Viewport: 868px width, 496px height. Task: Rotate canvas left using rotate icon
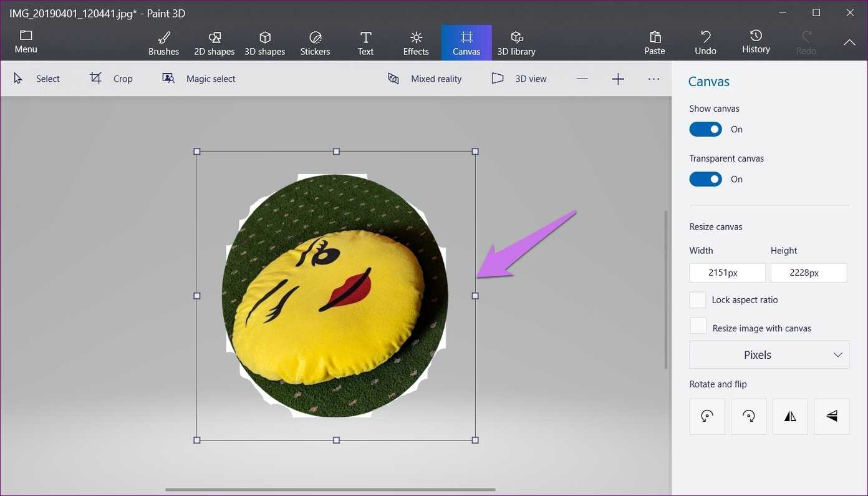click(x=707, y=416)
